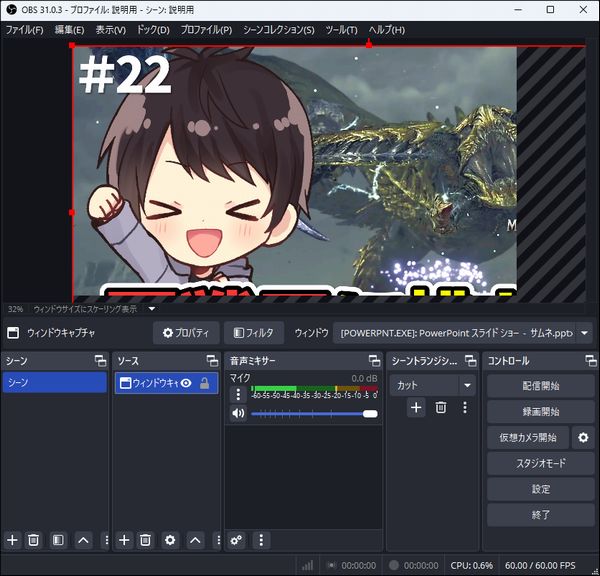Open the 表示(V) menu

[111, 30]
